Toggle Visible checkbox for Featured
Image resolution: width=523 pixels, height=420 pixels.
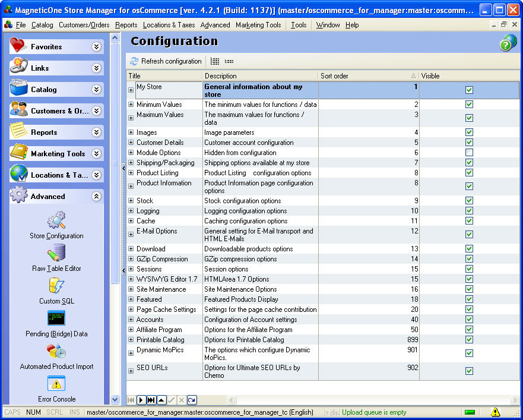coord(470,299)
